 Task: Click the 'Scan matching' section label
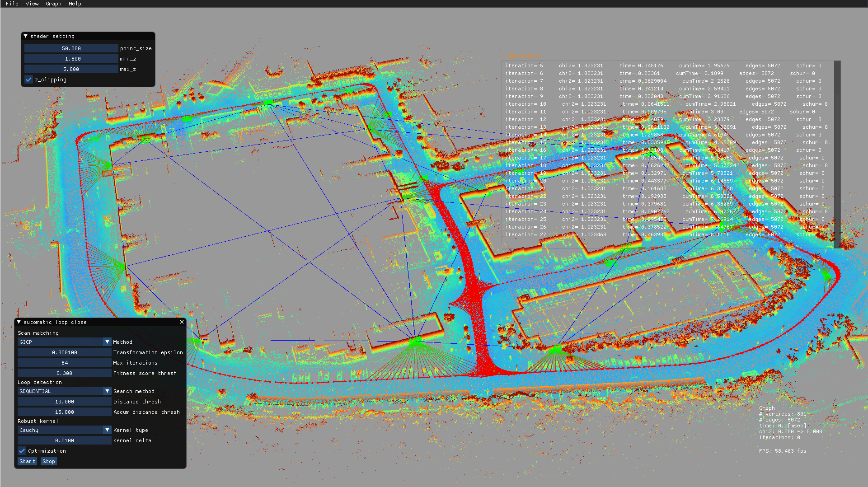point(38,333)
